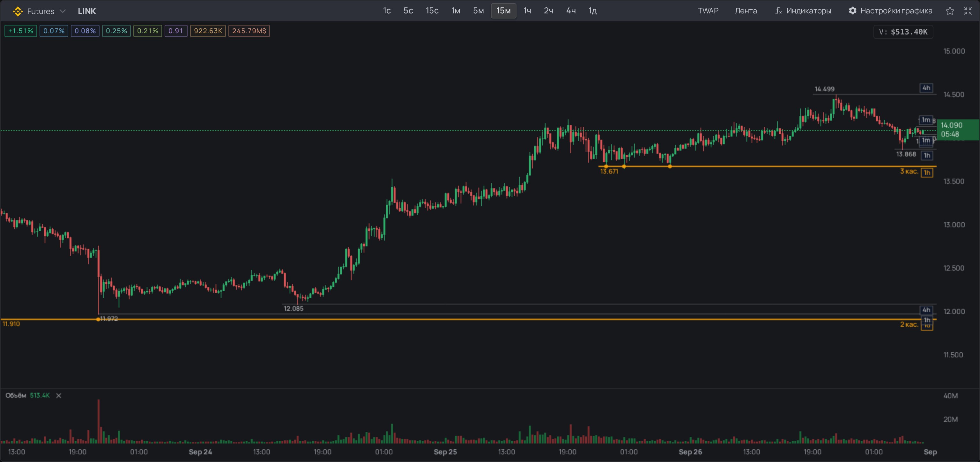Screen dimensions: 980x462
Task: Select the orange 1h tag at 3 кас.
Action: (927, 173)
